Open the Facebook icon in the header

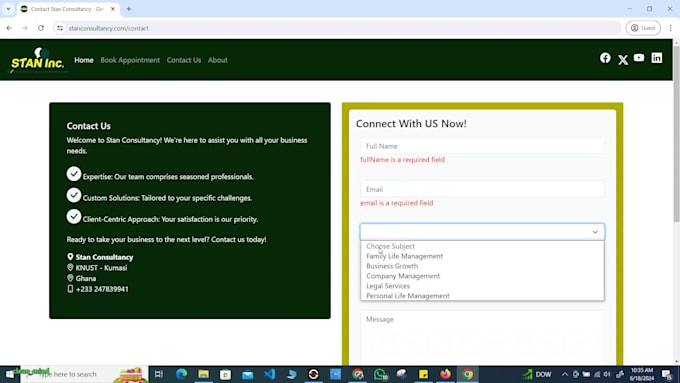tap(605, 58)
